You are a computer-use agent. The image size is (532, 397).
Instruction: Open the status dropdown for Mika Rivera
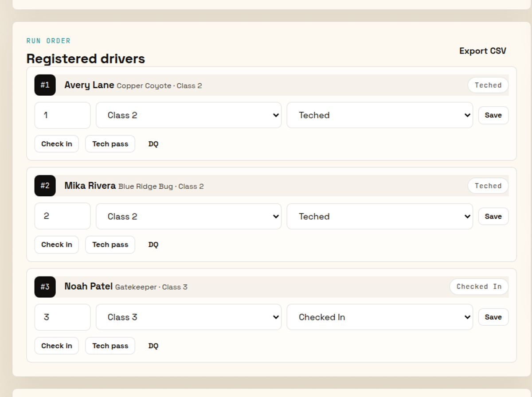[380, 216]
